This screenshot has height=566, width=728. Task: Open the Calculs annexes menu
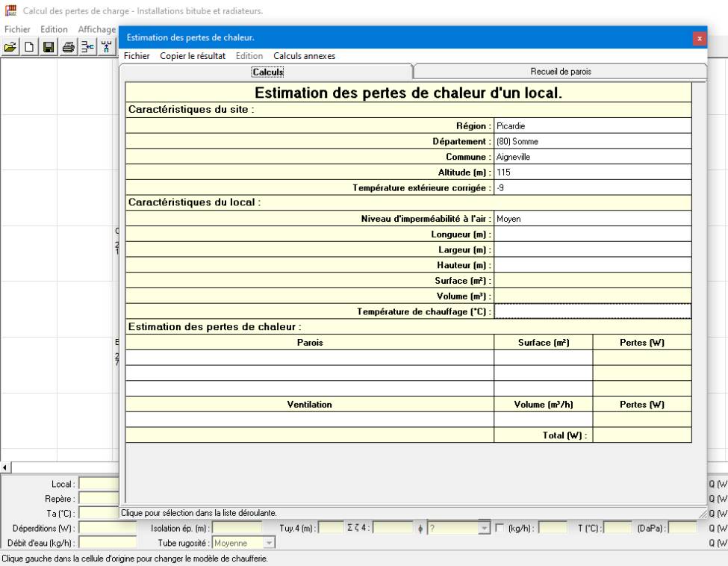[x=305, y=55]
